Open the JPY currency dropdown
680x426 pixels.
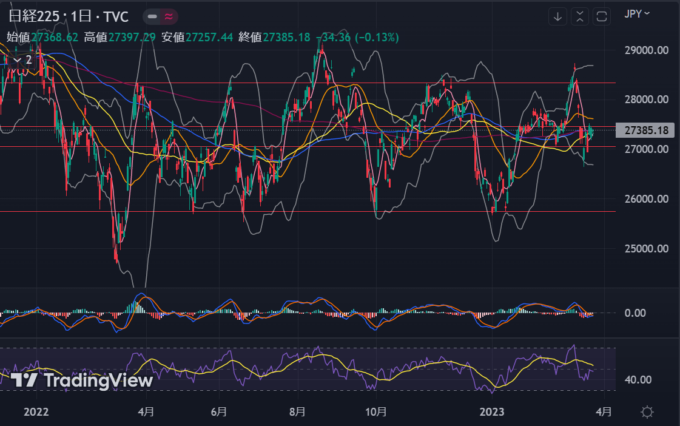coord(637,15)
